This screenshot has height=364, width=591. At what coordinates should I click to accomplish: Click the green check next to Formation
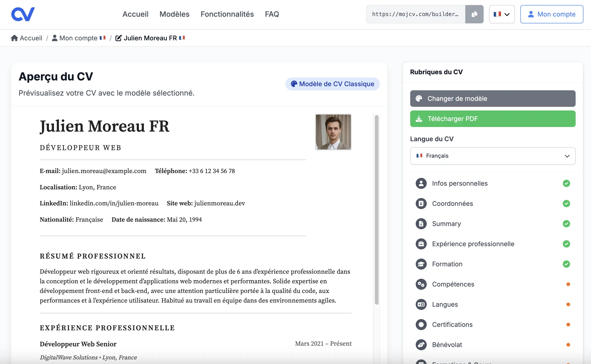point(566,264)
